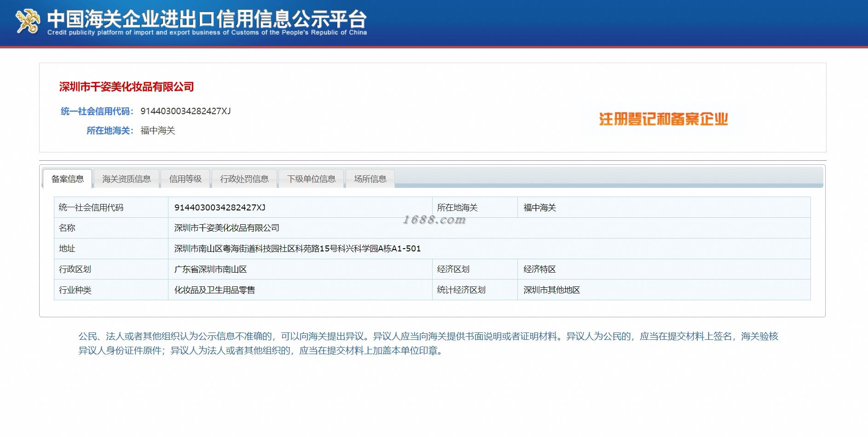Click the platform title 中国海关企业进出口信用信息公示平台

click(207, 18)
